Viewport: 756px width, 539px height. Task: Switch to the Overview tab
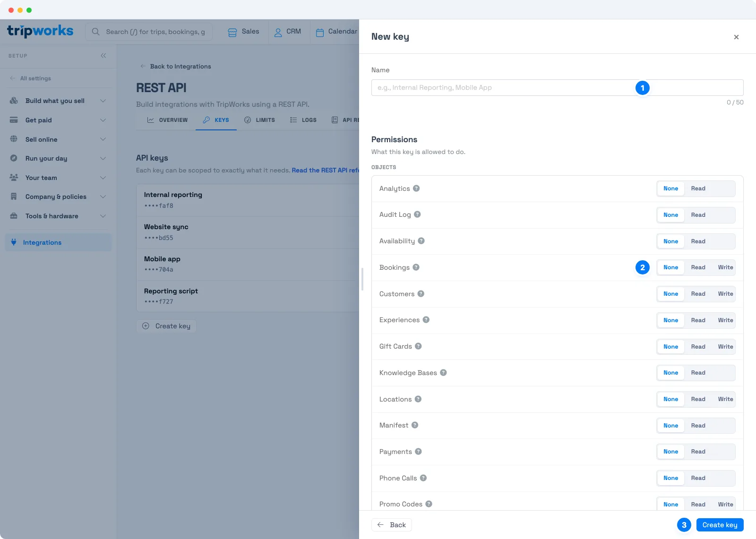167,120
